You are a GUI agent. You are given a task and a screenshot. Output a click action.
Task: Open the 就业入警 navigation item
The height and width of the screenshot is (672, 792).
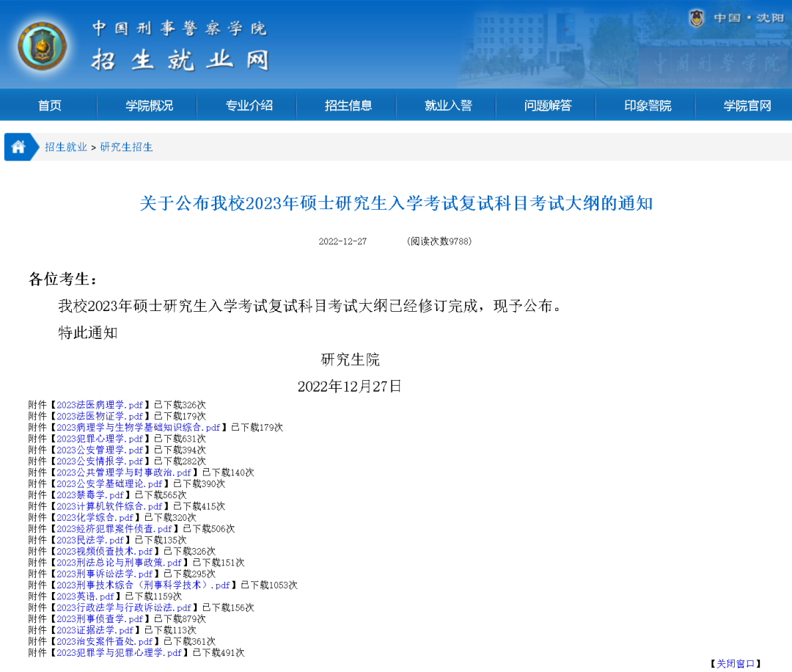point(448,106)
